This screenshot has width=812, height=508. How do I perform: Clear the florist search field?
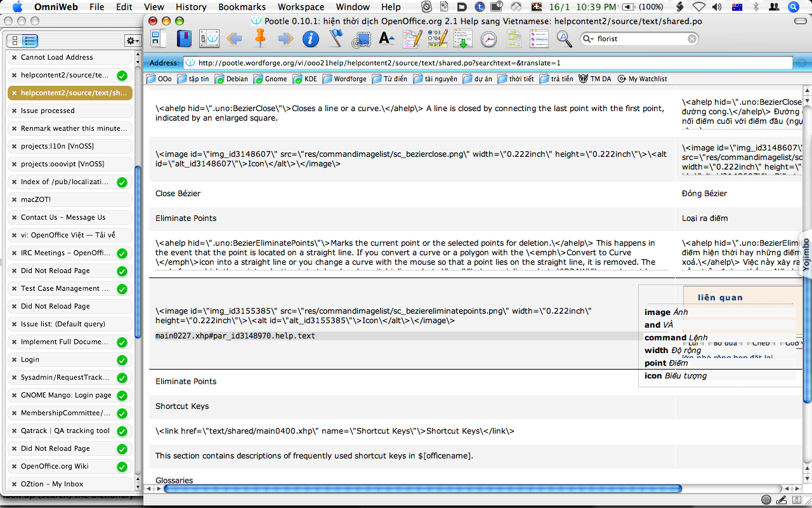point(692,39)
